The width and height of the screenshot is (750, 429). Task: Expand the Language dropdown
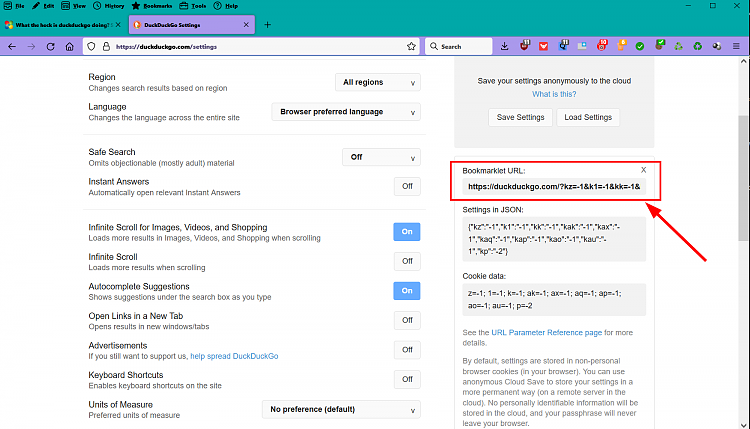[x=346, y=112]
